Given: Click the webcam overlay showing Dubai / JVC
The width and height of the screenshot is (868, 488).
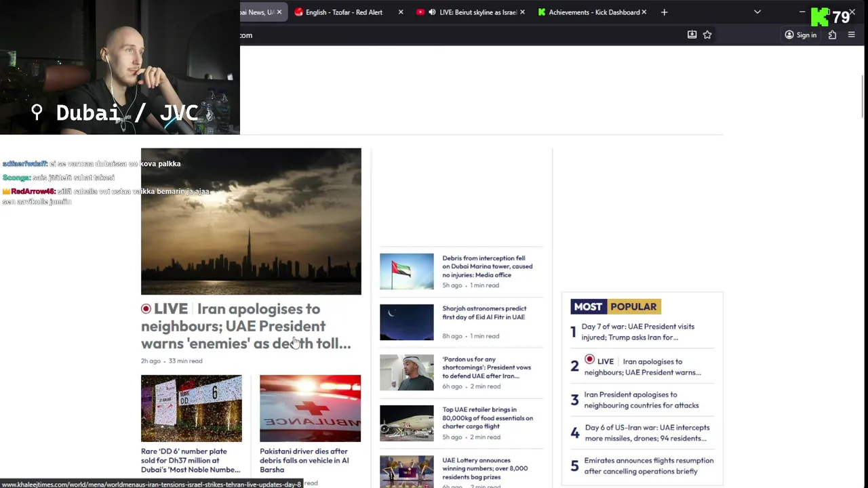Looking at the screenshot, I should [x=120, y=67].
